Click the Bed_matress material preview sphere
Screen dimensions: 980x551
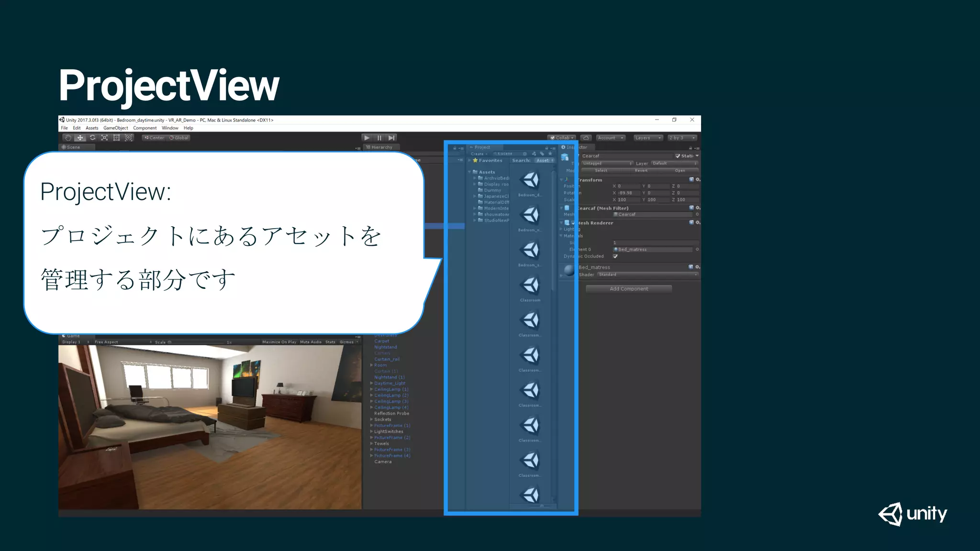pyautogui.click(x=569, y=270)
